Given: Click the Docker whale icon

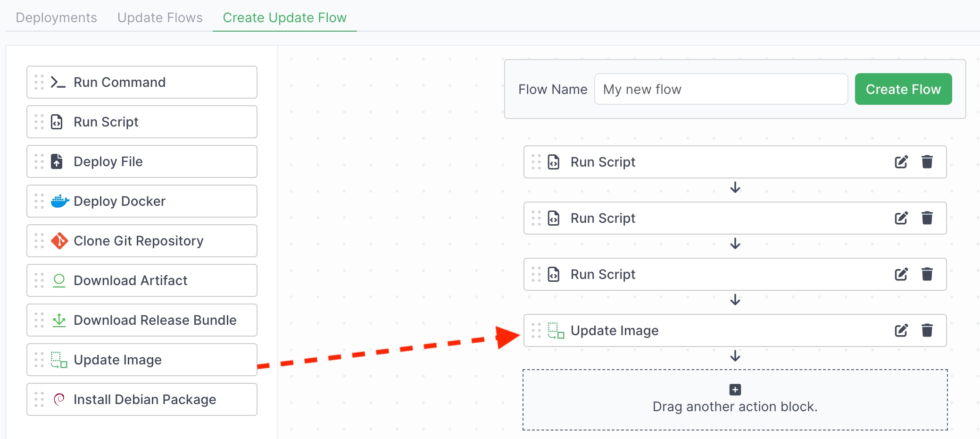Looking at the screenshot, I should point(59,201).
